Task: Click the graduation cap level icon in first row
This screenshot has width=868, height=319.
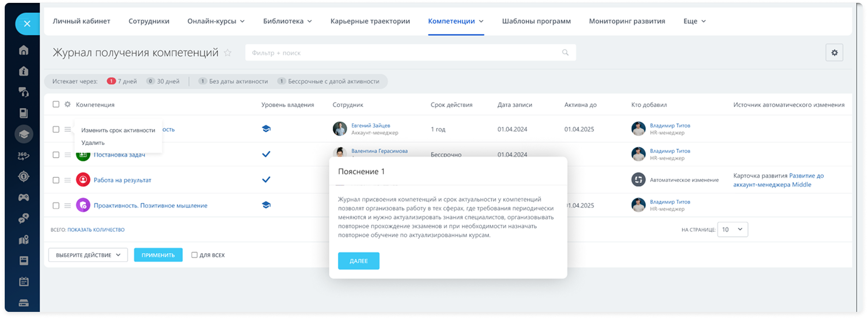Action: 266,129
